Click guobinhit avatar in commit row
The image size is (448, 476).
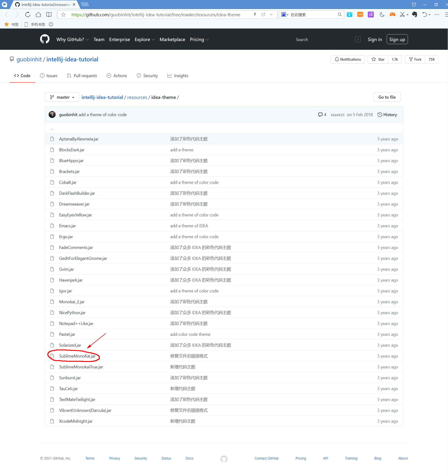[x=52, y=114]
